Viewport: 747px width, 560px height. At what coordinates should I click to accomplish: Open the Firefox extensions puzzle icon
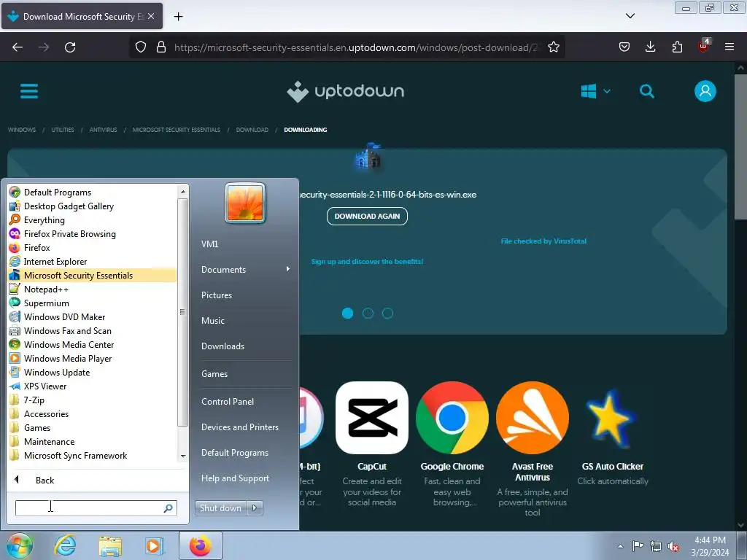tap(677, 47)
